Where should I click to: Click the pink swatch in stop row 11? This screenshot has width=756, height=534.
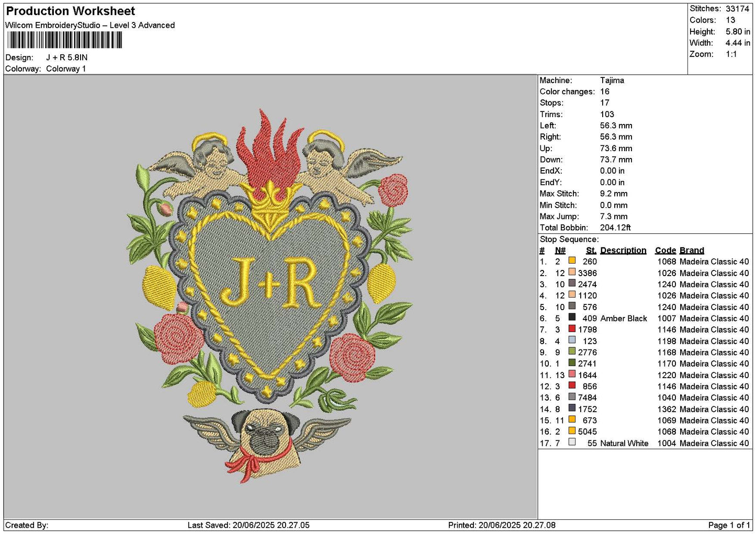[572, 374]
